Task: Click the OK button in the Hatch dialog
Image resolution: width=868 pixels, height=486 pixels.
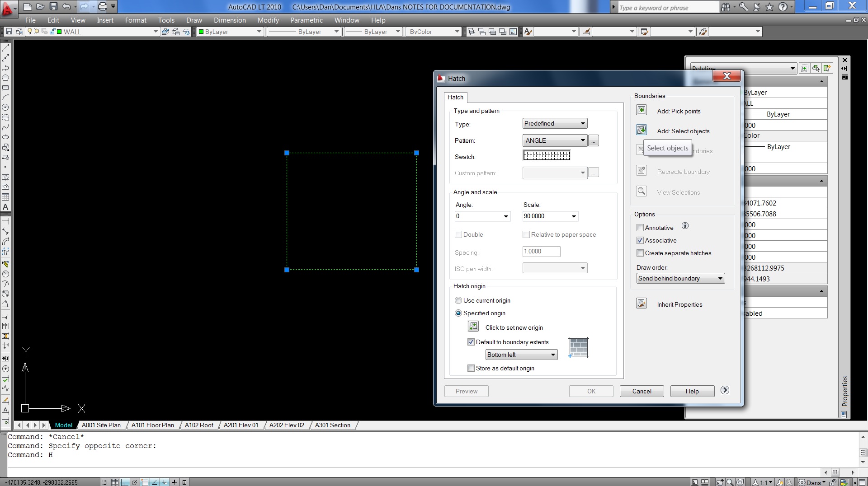Action: tap(591, 391)
